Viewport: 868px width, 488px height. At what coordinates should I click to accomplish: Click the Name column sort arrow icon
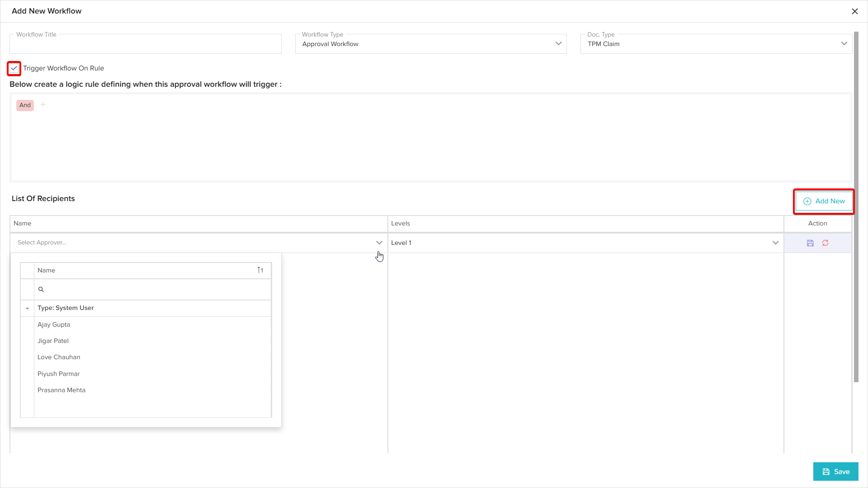[260, 270]
